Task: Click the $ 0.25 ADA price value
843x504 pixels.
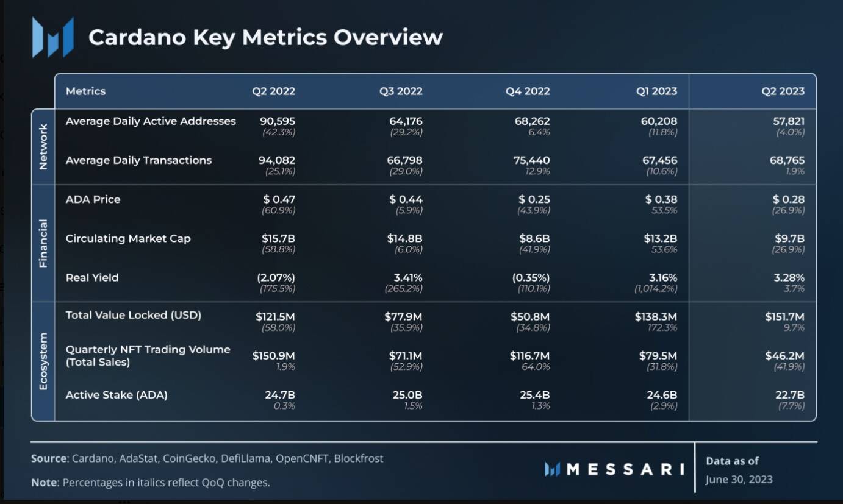Action: coord(534,199)
